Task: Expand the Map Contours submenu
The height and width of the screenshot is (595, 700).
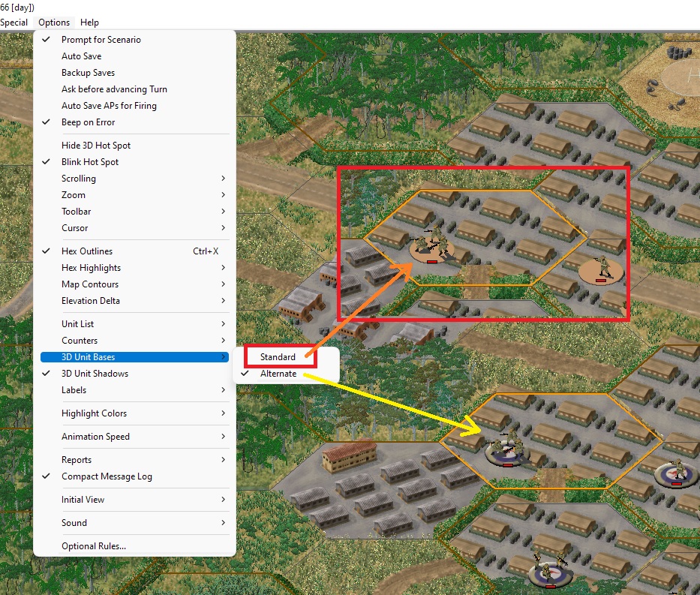Action: 134,284
